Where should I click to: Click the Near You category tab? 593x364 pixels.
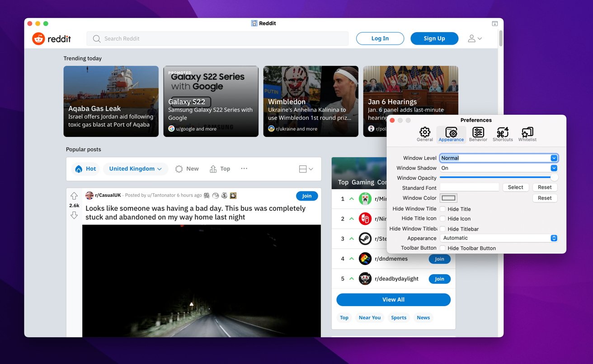[370, 317]
